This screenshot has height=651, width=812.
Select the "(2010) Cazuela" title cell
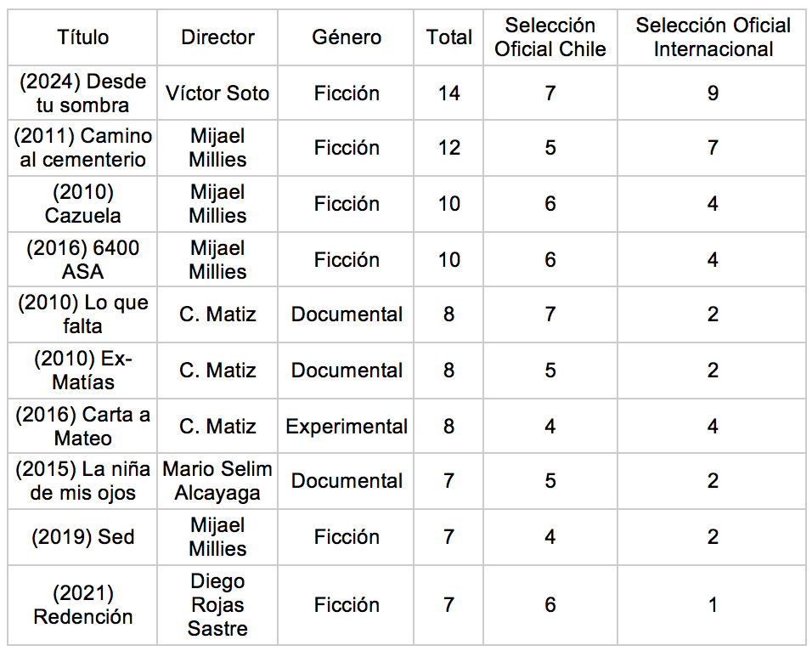[x=83, y=204]
